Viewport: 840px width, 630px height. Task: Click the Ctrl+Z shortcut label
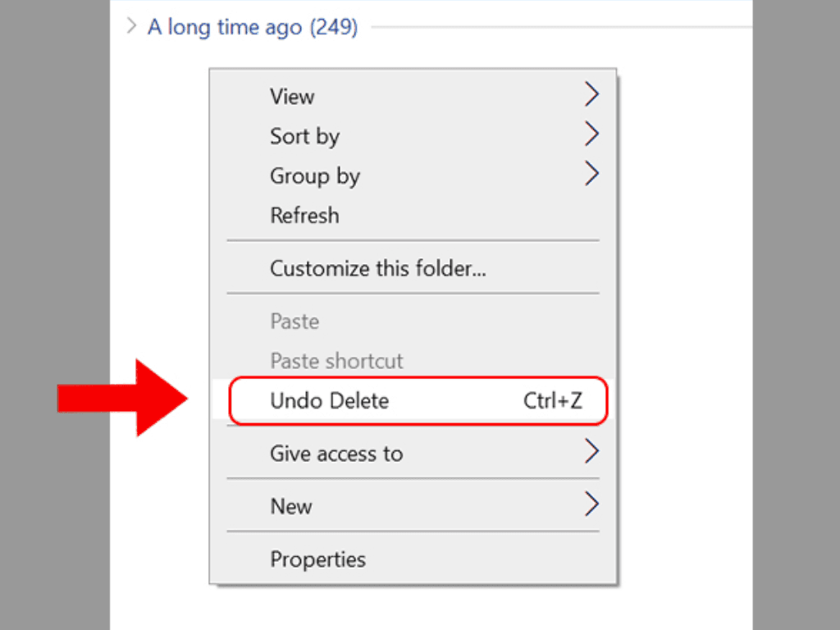pyautogui.click(x=552, y=401)
